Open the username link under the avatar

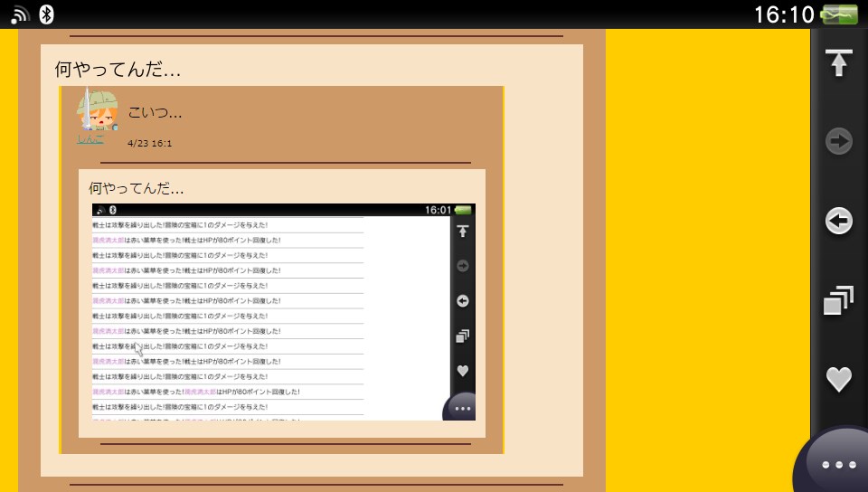point(90,139)
